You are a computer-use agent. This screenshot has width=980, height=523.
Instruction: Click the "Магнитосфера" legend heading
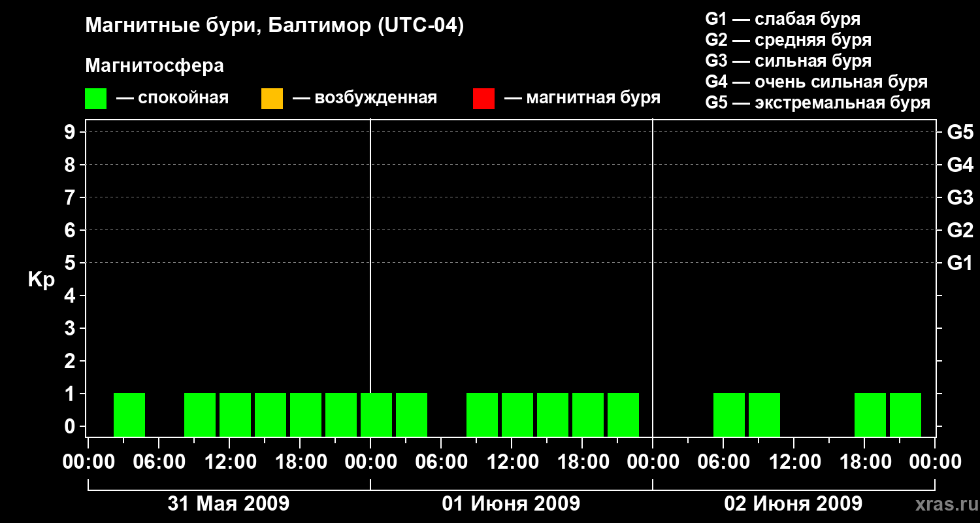(154, 66)
